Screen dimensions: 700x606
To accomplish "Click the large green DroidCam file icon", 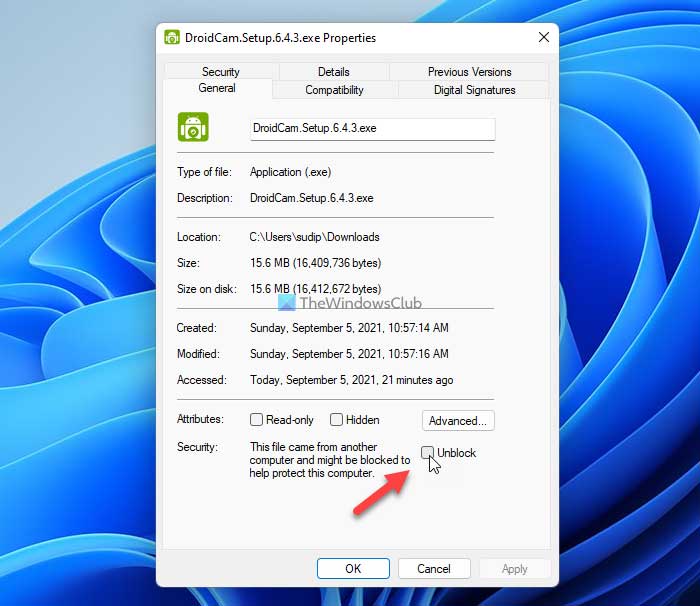I will (193, 127).
